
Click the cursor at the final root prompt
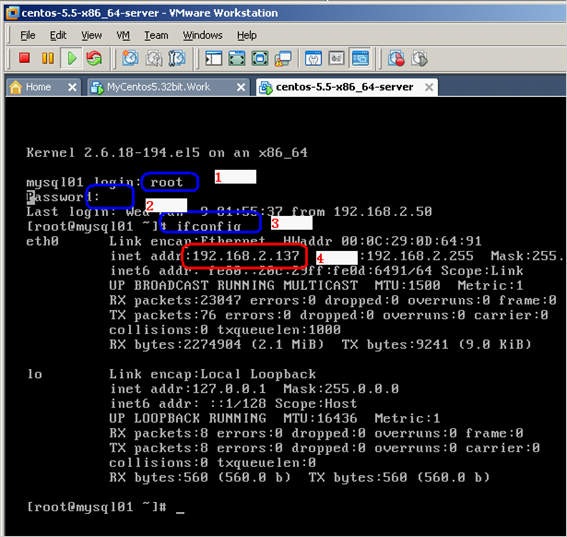coord(180,512)
